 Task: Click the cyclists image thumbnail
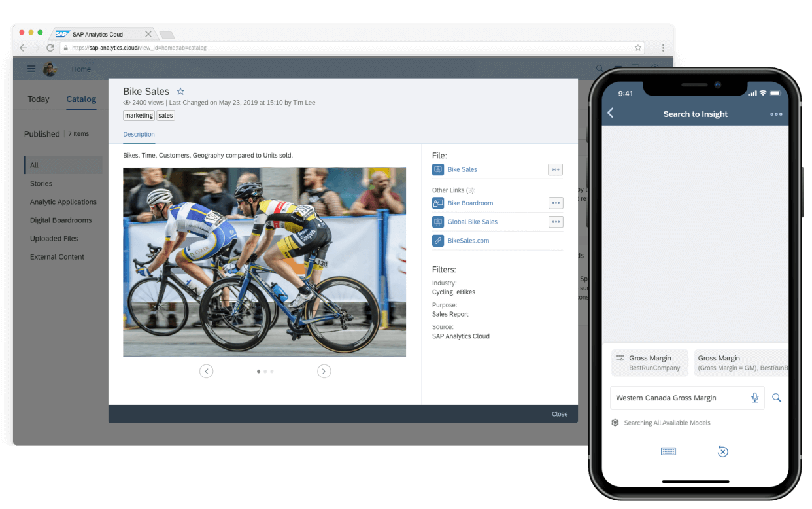coord(264,262)
